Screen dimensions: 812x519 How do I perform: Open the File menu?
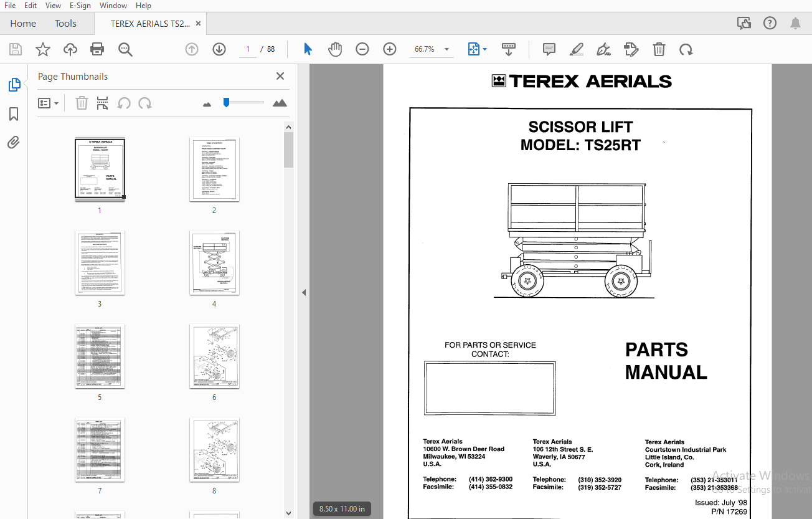pos(10,6)
